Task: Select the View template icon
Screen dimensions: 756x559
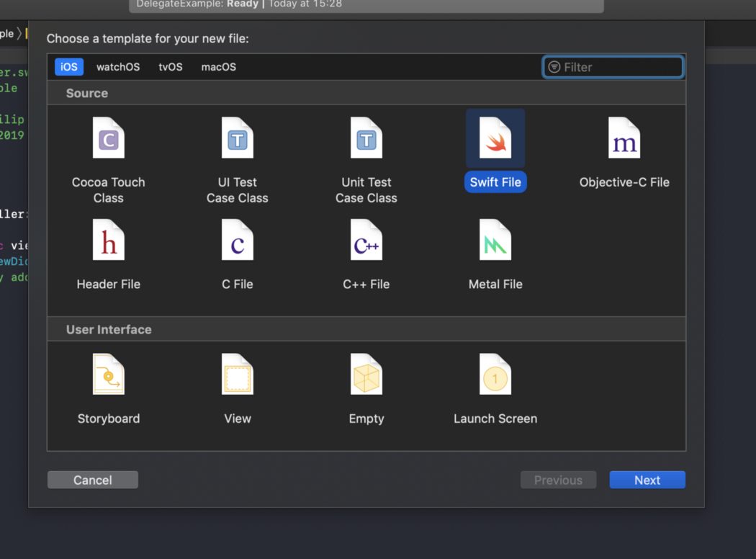Action: [237, 375]
